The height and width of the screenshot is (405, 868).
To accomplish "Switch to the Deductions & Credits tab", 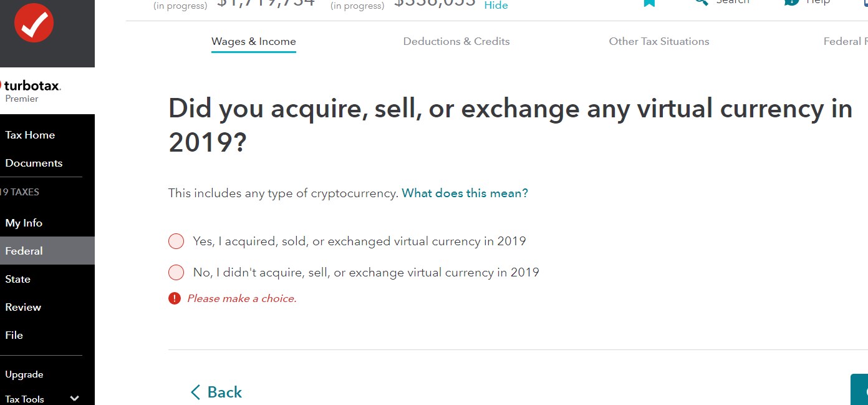I will (x=456, y=42).
